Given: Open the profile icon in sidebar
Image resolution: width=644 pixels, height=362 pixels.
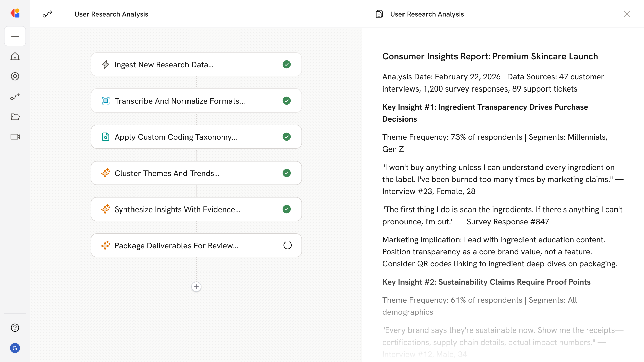Looking at the screenshot, I should [15, 76].
